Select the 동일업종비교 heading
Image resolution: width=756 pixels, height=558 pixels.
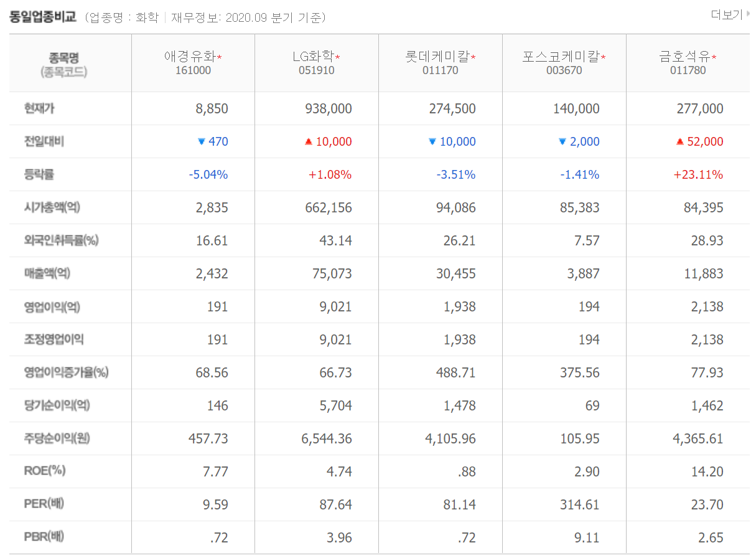42,17
